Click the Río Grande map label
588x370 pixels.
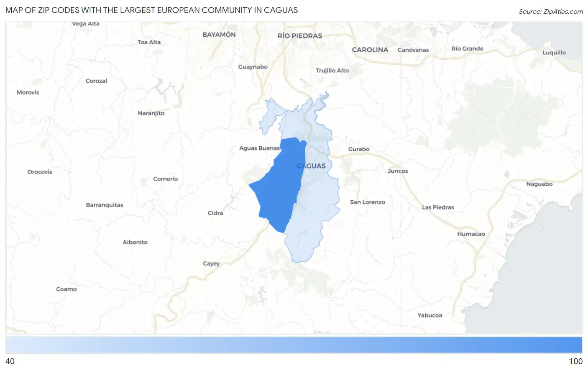click(x=467, y=48)
